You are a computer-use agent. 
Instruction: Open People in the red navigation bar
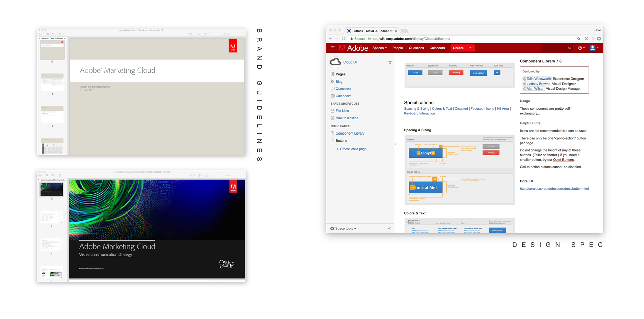[397, 48]
